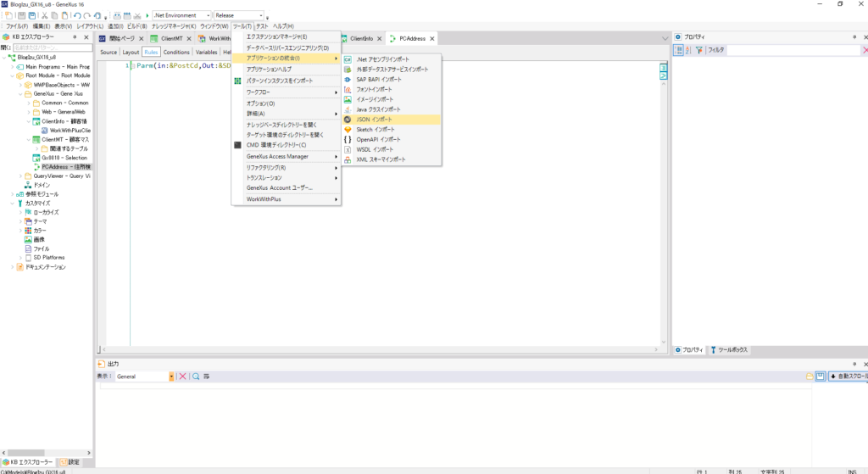Screen dimensions: 868x474
Task: Expand the QueryViewer folder node
Action: pos(20,176)
